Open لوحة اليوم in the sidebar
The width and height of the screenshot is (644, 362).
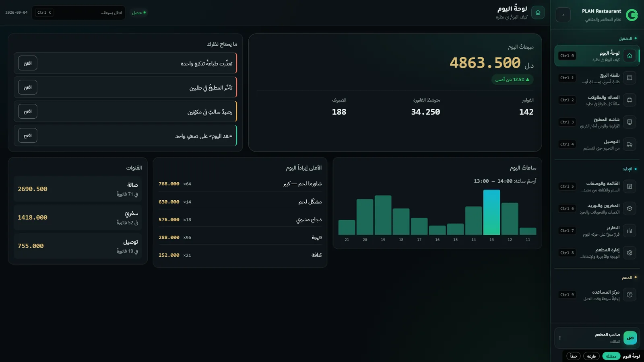click(x=597, y=56)
